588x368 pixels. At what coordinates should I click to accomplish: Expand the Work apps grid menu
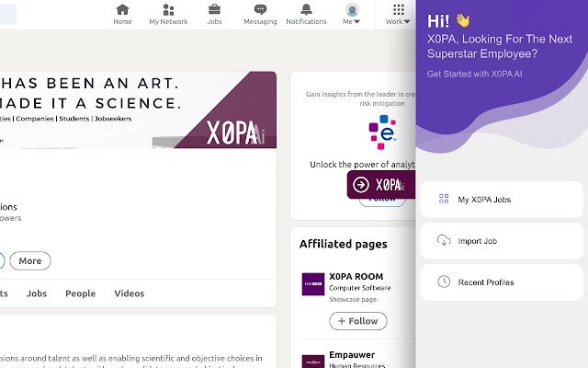coord(398,15)
